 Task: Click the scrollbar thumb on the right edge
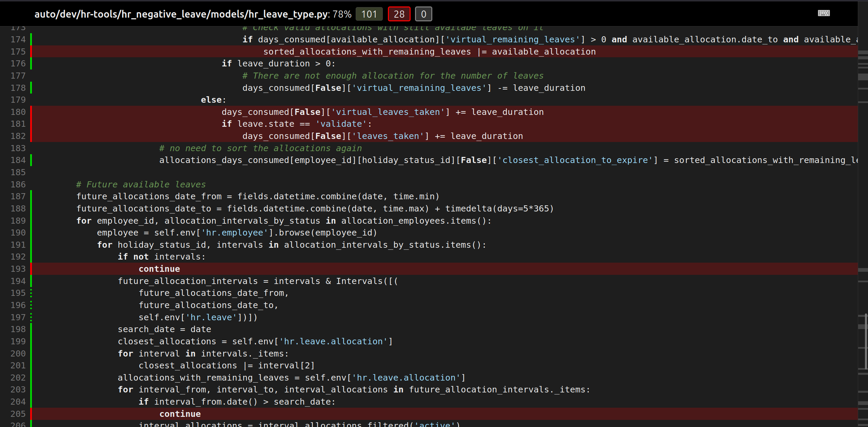tap(866, 341)
